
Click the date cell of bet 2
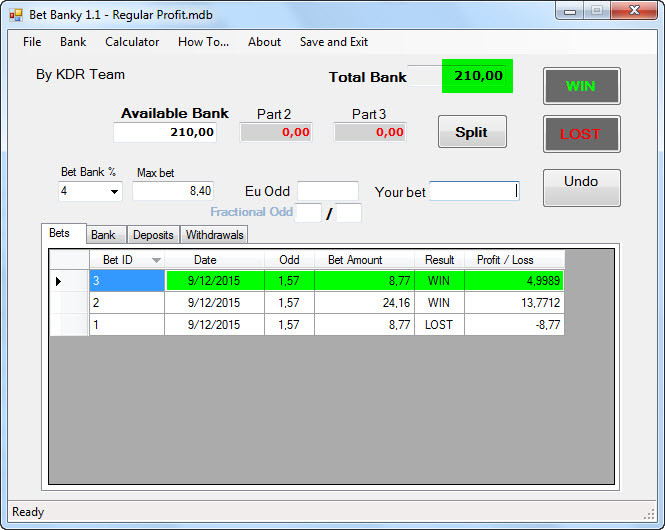[x=214, y=303]
